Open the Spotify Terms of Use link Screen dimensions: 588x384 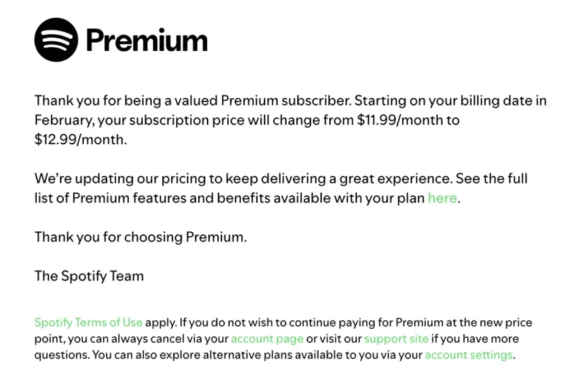[x=88, y=322]
